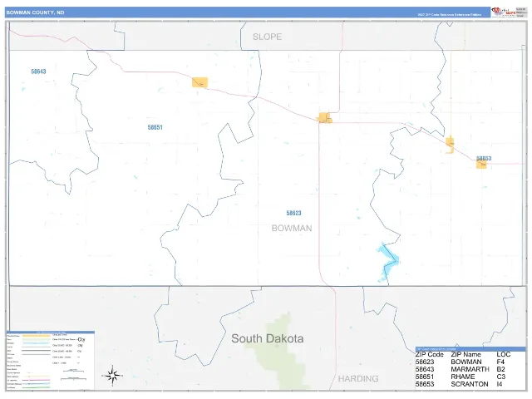Click the blue header bar of the legend
Viewport: 532px width, 399px height.
(51, 332)
